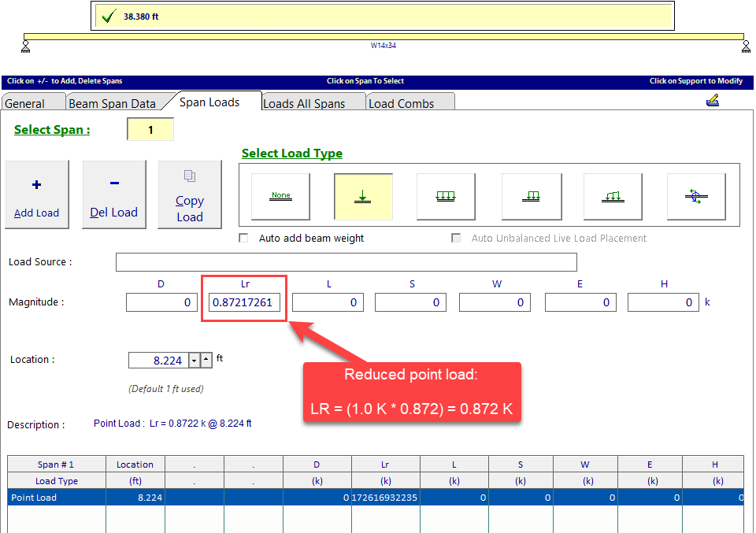Select the Span Loads tab
The width and height of the screenshot is (756, 533).
tap(213, 102)
